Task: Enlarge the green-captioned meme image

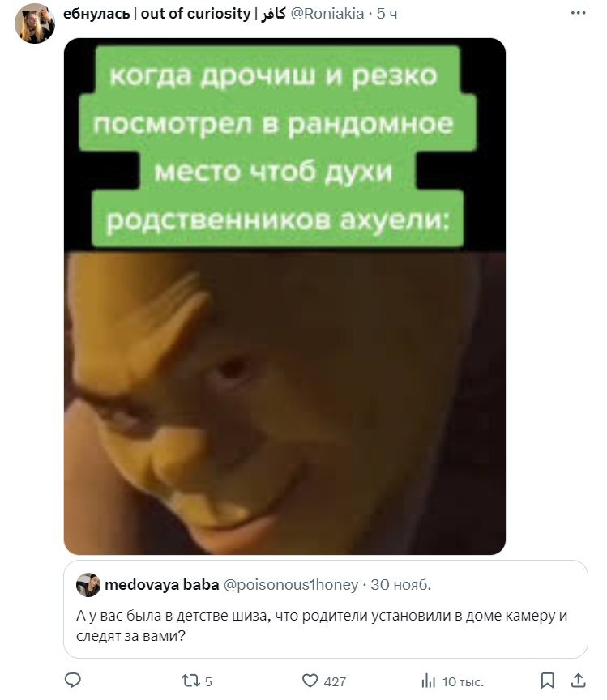Action: pos(284,297)
